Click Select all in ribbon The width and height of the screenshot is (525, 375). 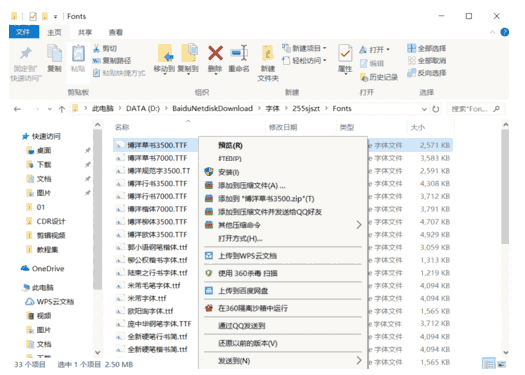point(427,49)
